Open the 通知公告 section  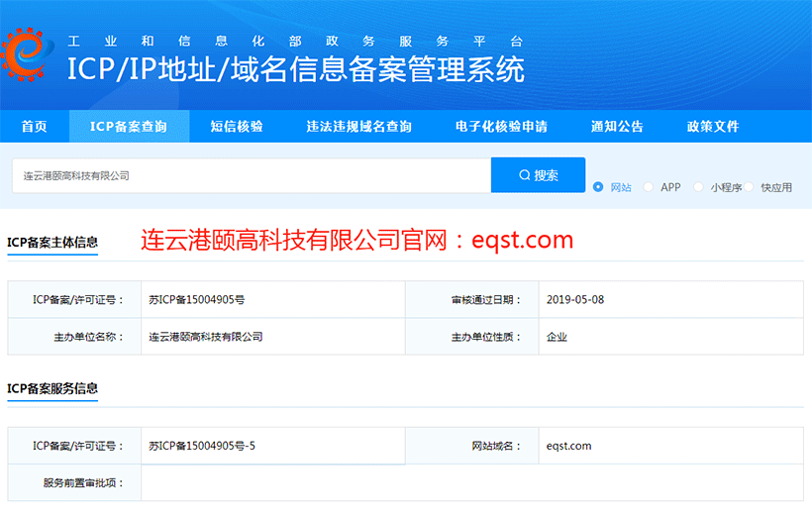[x=617, y=127]
